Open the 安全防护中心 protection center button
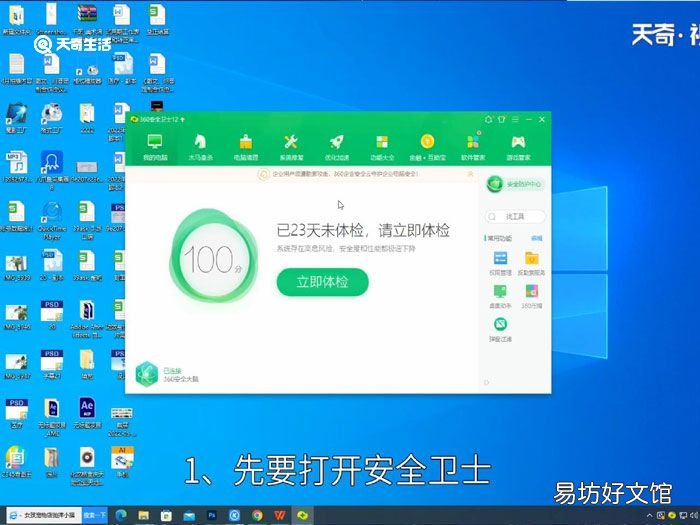 point(515,184)
